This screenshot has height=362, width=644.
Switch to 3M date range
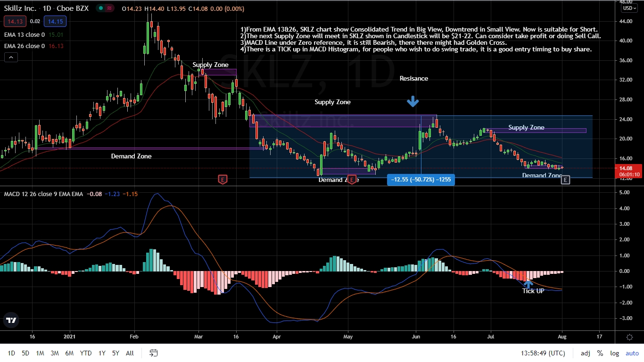pyautogui.click(x=55, y=353)
